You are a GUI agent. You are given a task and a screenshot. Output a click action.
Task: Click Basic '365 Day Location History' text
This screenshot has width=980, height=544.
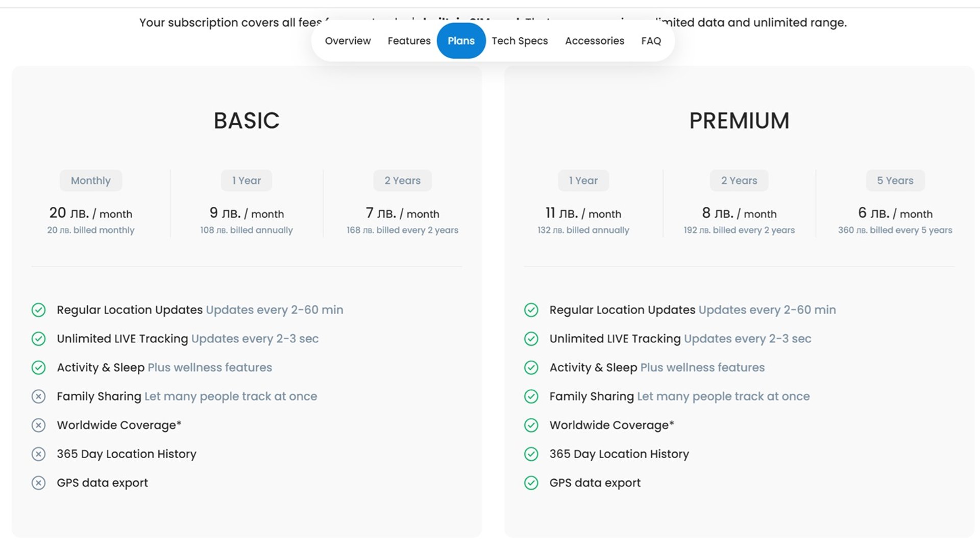(x=127, y=454)
